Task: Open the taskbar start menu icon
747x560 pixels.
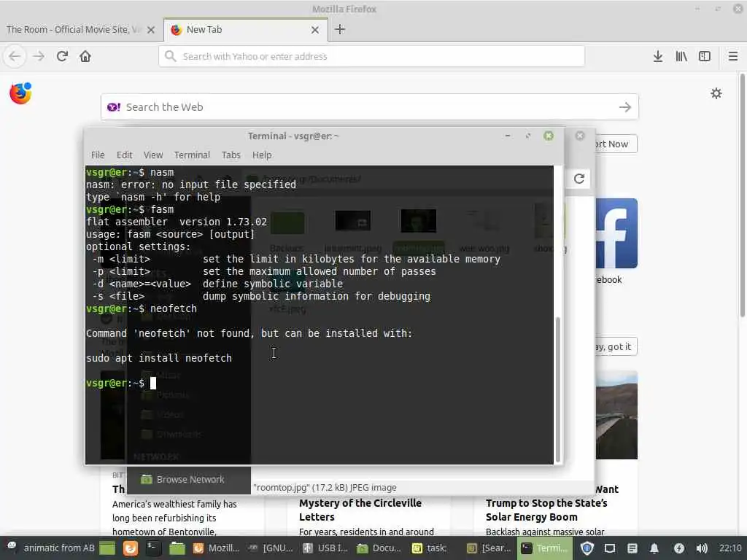Action: click(x=12, y=548)
